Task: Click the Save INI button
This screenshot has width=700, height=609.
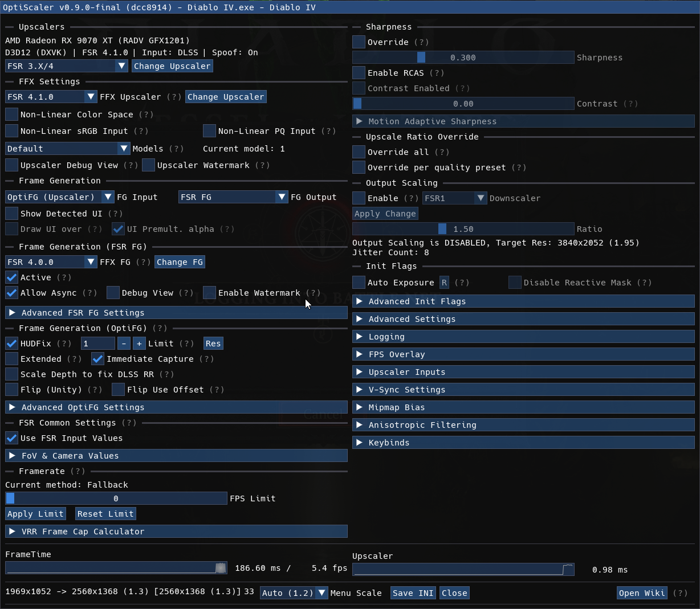Action: click(413, 593)
